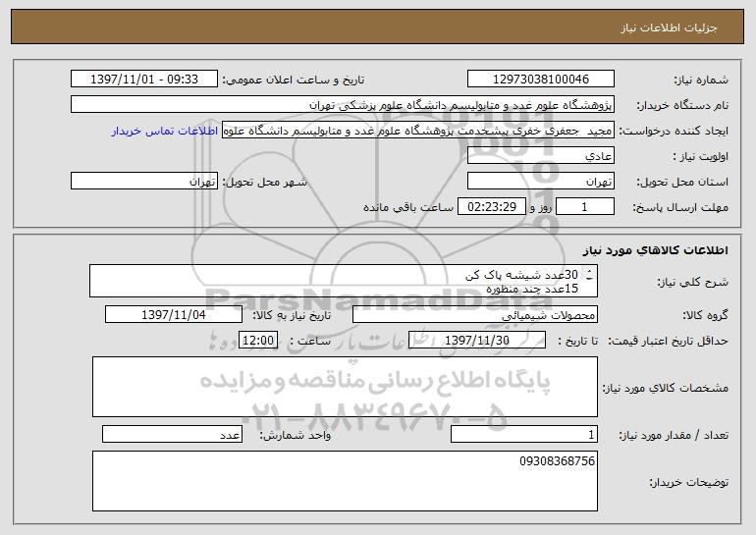Click the label واحد شمارش
Viewport: 756px width, 535px height.
point(296,435)
